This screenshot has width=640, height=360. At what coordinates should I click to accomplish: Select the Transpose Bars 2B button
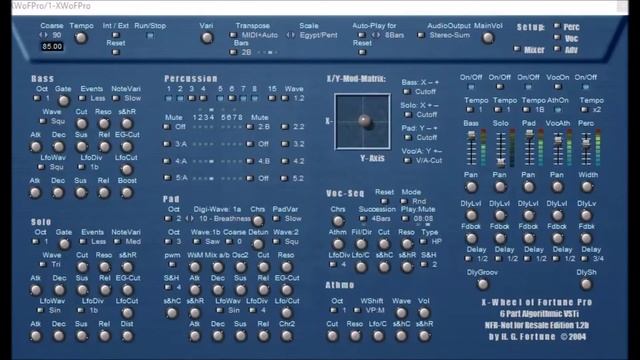233,52
